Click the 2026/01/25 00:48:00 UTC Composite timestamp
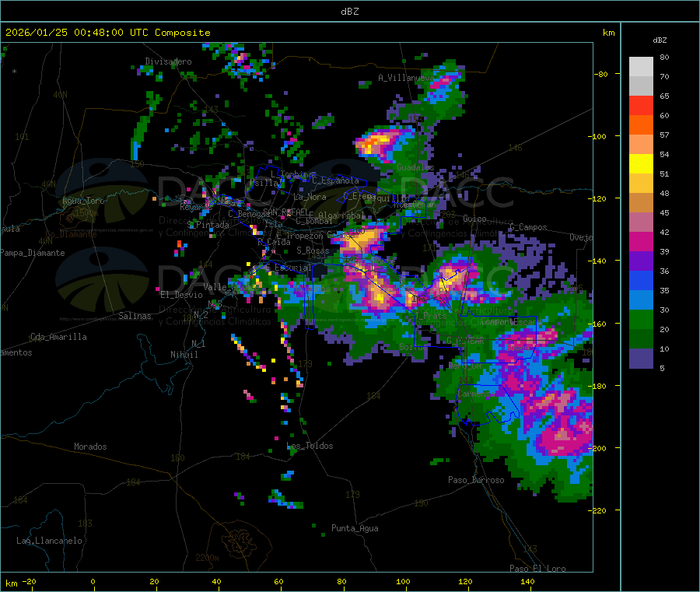700x592 pixels. click(107, 33)
